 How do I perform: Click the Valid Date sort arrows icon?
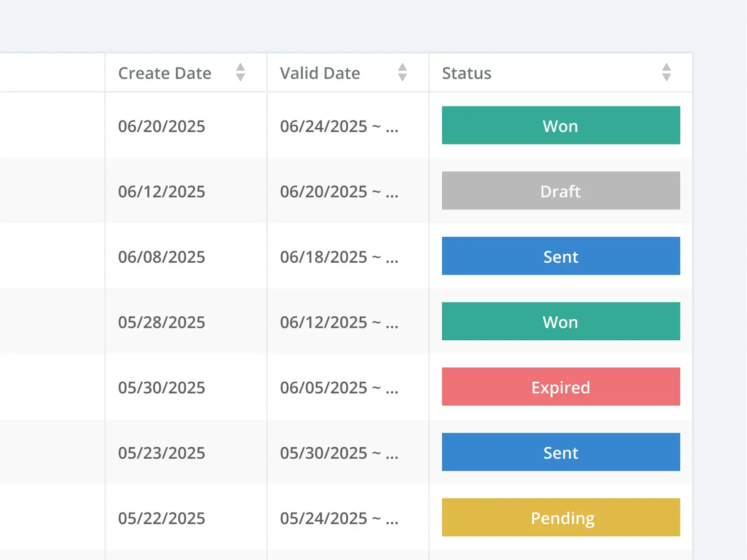point(402,72)
